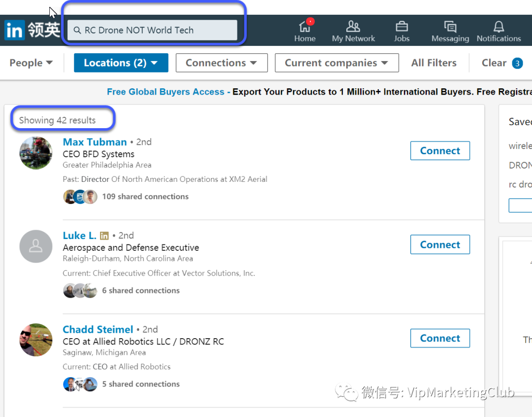The width and height of the screenshot is (532, 417).
Task: Click the Free Global Buyers Access ad link
Action: [x=166, y=92]
